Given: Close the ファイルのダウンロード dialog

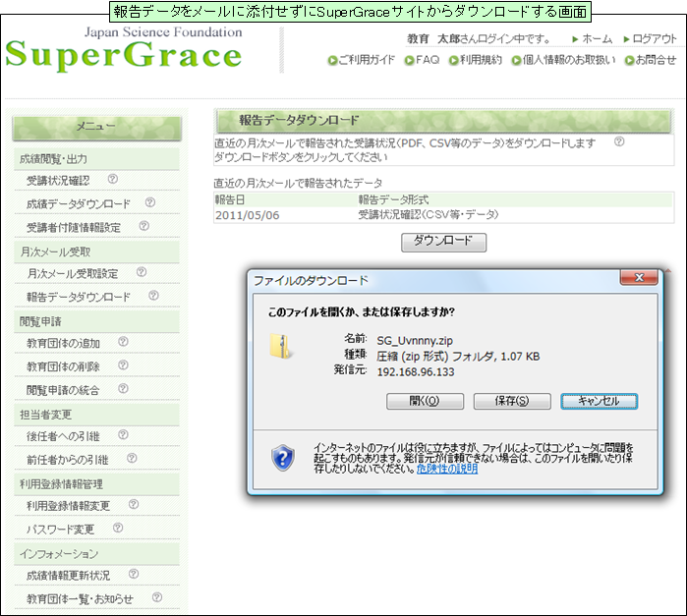Looking at the screenshot, I should pos(639,277).
